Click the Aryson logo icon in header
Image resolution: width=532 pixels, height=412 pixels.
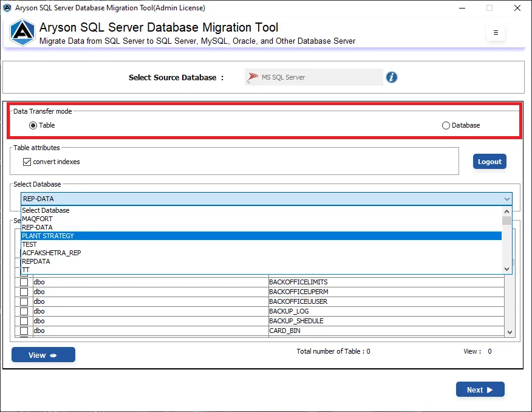(x=22, y=32)
